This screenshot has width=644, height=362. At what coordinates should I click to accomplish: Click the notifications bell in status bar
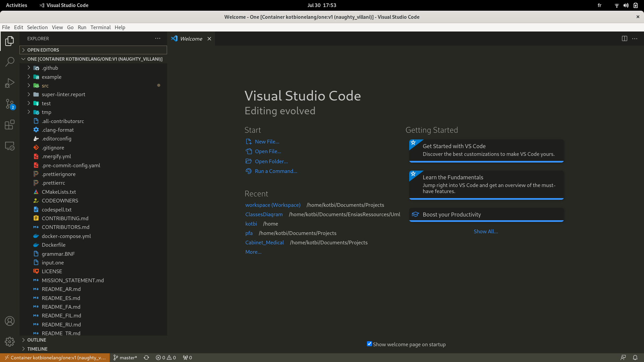(635, 358)
